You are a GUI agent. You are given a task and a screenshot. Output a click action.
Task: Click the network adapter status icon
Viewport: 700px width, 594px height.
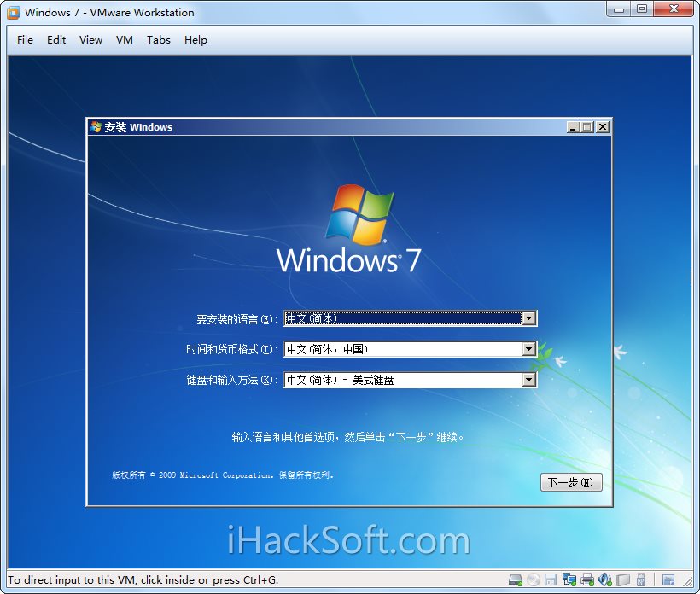tap(570, 579)
